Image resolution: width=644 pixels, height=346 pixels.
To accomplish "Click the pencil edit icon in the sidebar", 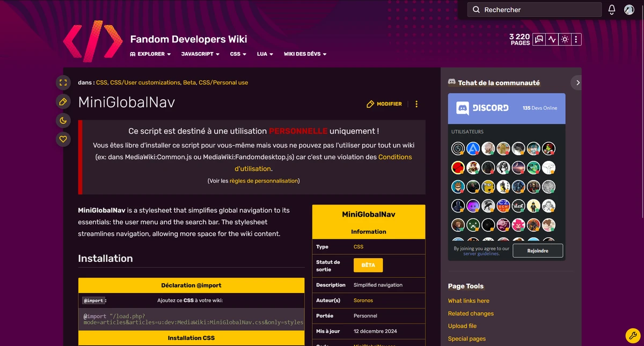I will point(63,101).
